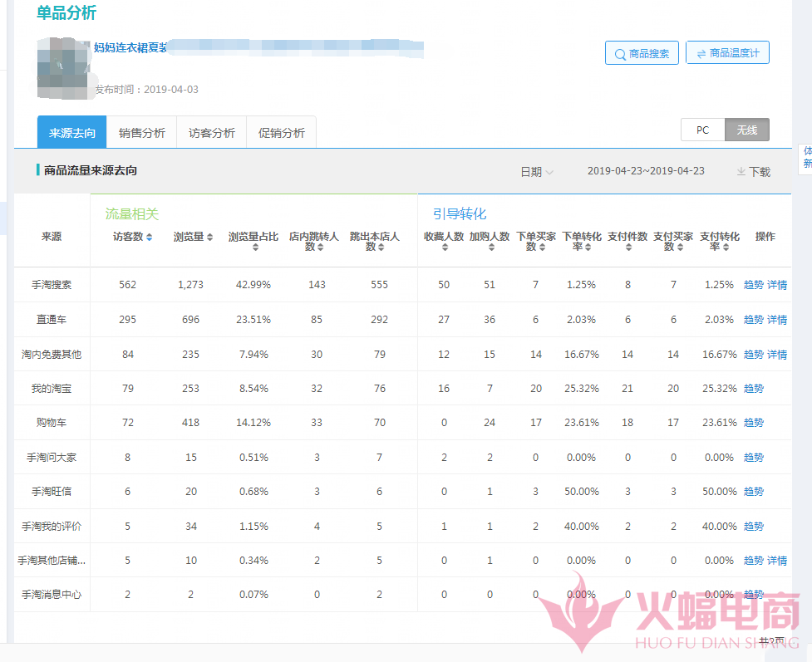
Task: Sort by 浏览量 column arrows
Action: click(209, 238)
